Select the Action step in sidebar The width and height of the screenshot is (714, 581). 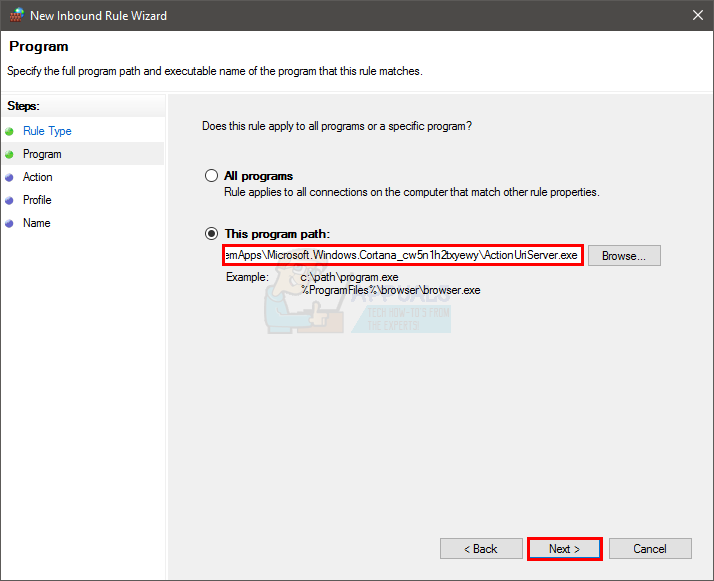coord(37,177)
